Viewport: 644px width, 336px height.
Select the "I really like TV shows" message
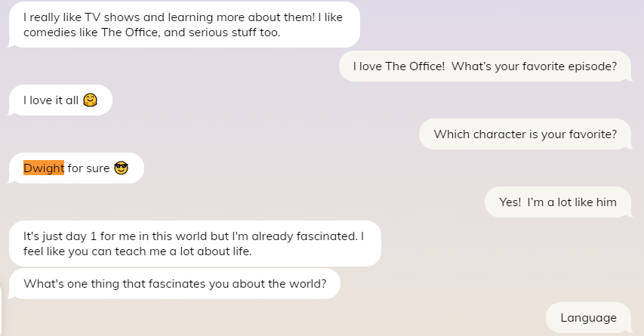tap(183, 25)
